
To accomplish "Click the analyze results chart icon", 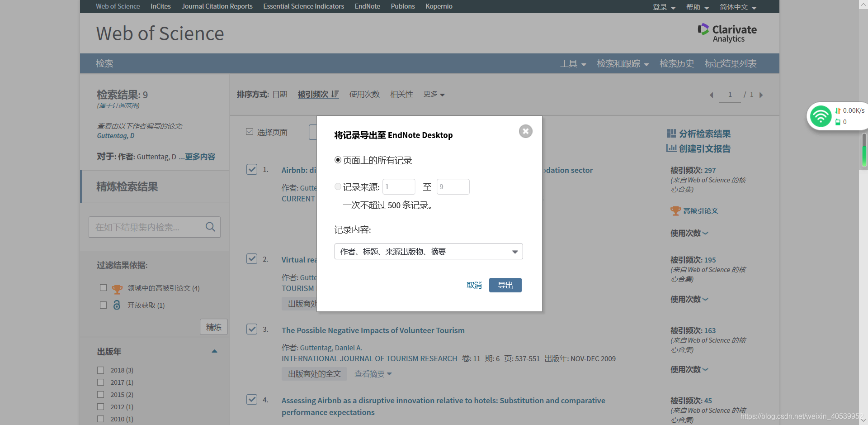I will tap(671, 134).
